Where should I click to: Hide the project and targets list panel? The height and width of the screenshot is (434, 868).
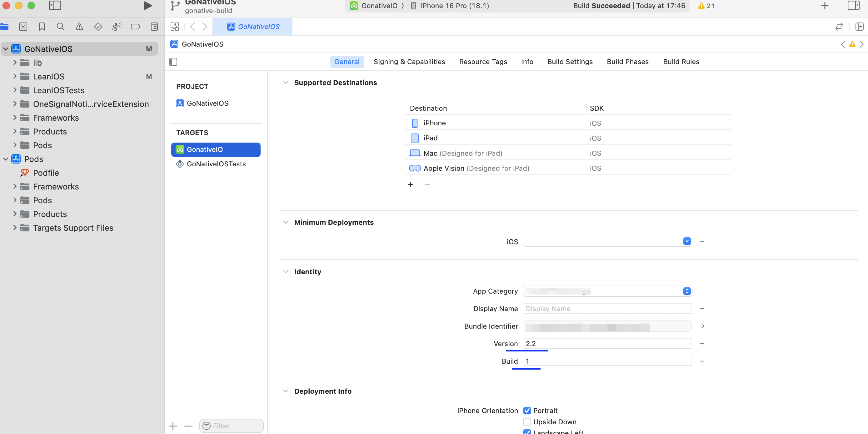(x=173, y=62)
